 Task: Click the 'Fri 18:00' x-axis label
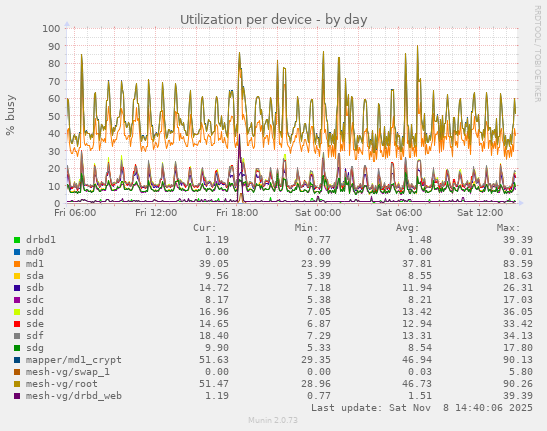tap(237, 213)
